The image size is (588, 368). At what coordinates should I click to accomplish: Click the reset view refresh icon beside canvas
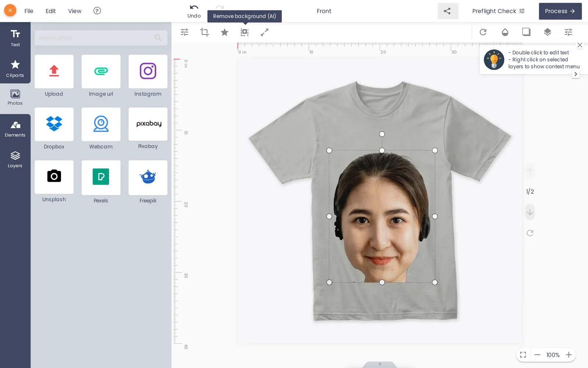(530, 233)
